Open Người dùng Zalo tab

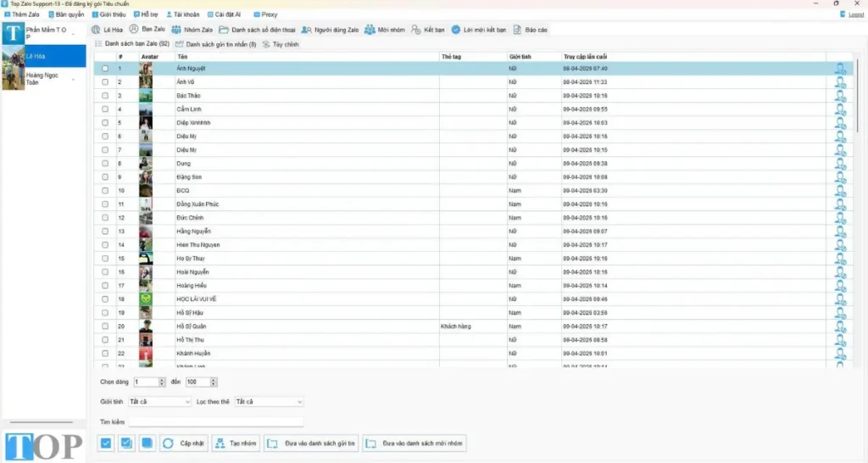[x=330, y=30]
